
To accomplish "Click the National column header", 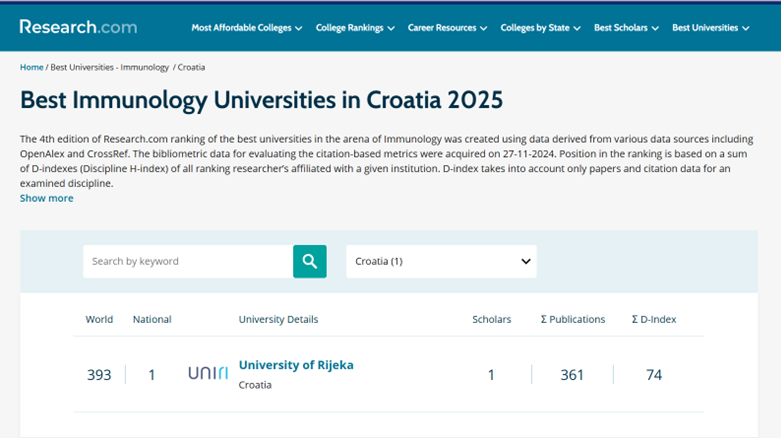I will coord(152,319).
